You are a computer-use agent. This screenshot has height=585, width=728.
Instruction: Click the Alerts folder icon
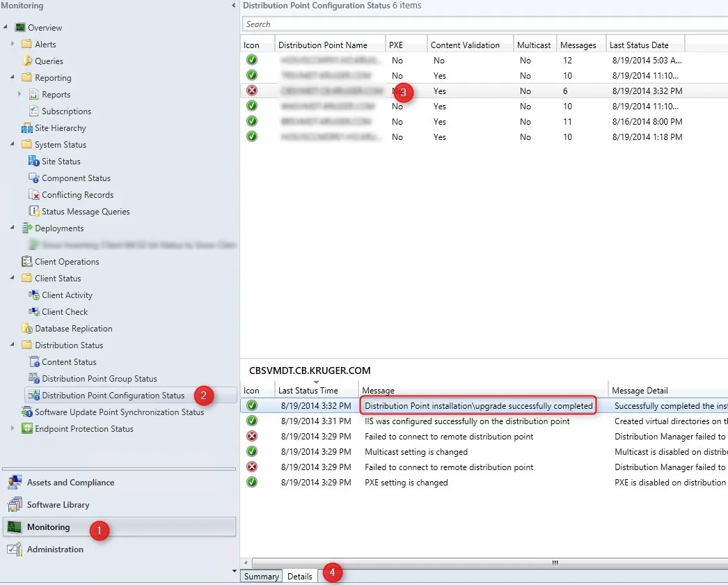(x=27, y=44)
